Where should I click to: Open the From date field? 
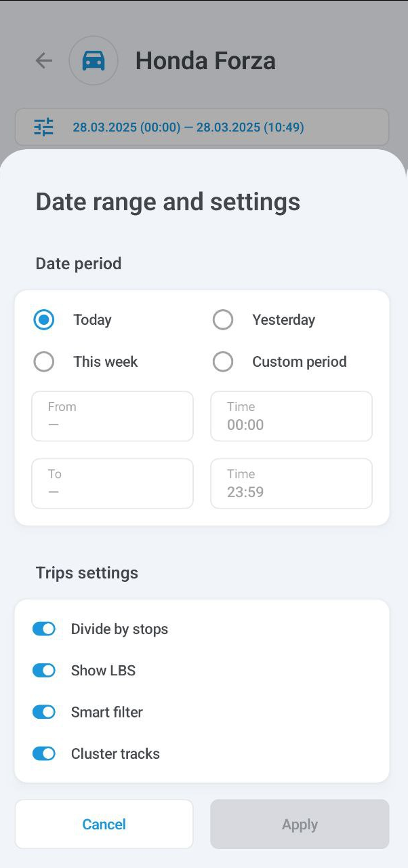[113, 416]
